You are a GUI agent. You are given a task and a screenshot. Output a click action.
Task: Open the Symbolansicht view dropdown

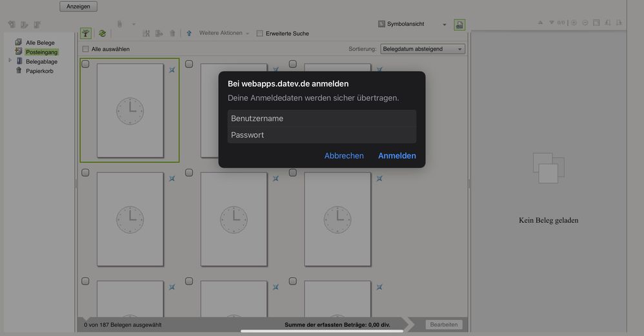pos(412,24)
